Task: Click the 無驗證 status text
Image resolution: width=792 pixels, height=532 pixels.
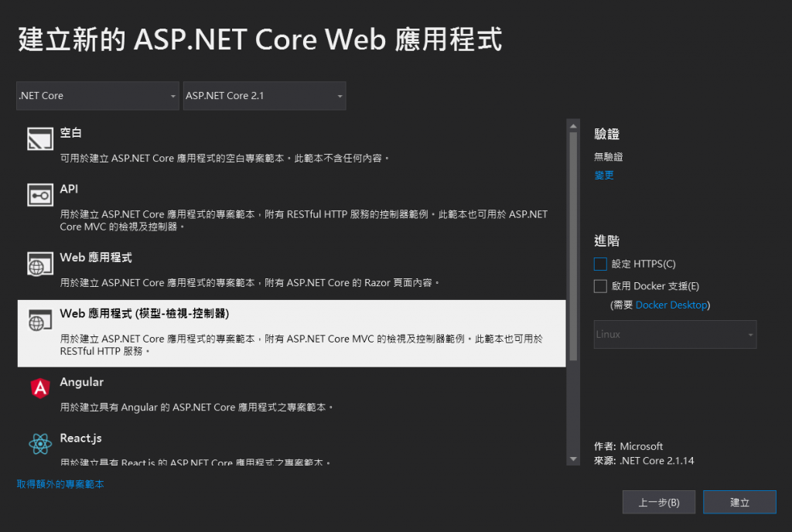Action: 608,156
